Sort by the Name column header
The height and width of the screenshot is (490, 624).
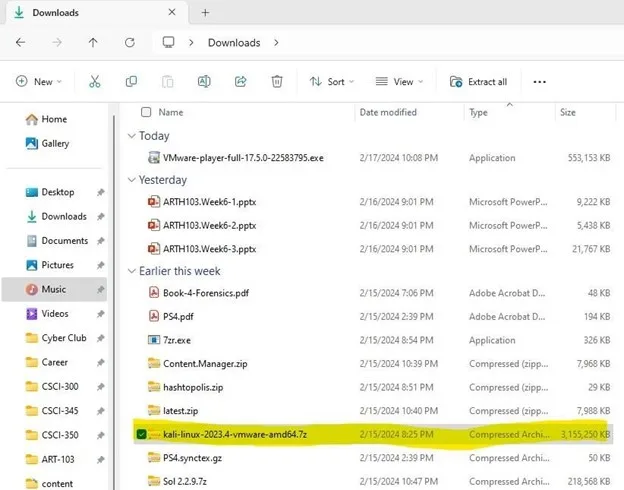pos(171,112)
